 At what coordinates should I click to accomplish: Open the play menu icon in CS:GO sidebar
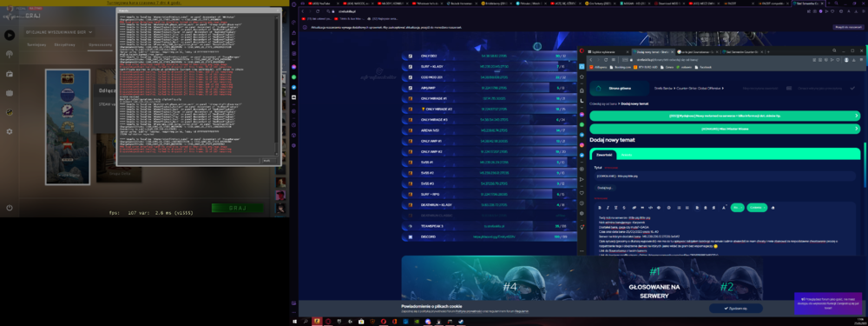pyautogui.click(x=10, y=36)
